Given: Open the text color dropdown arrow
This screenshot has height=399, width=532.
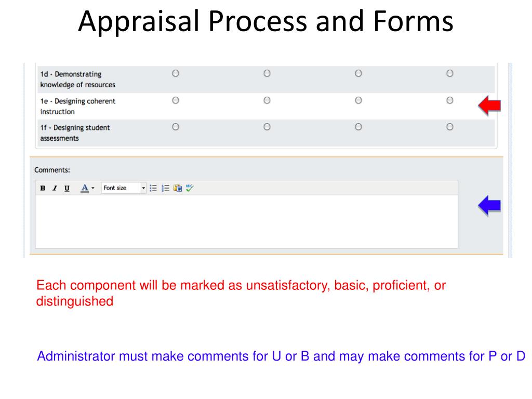Looking at the screenshot, I should (93, 188).
